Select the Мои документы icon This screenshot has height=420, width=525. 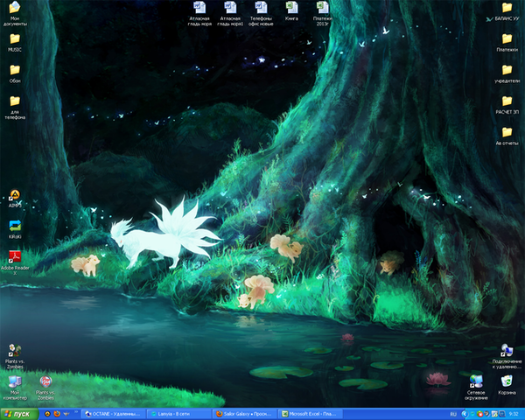(14, 9)
